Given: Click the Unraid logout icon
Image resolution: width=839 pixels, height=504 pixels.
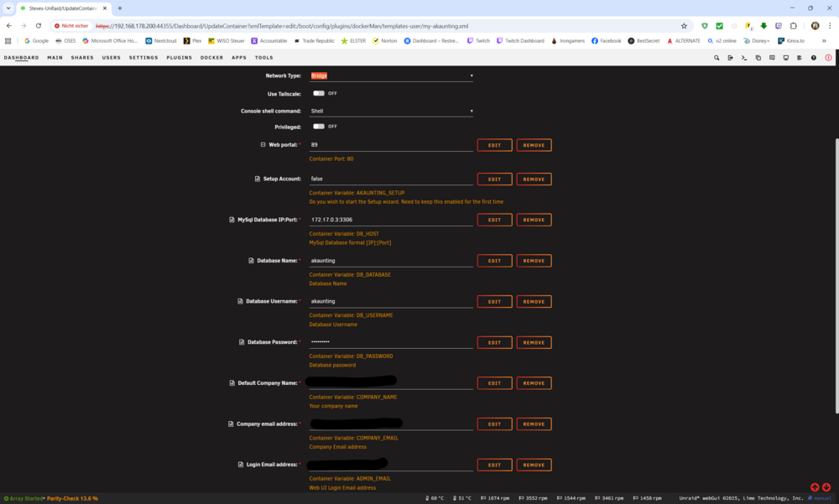Looking at the screenshot, I should (731, 58).
